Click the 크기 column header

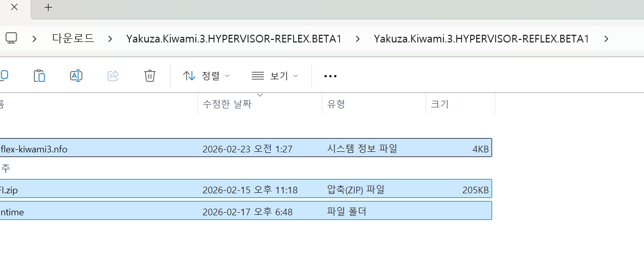[439, 104]
